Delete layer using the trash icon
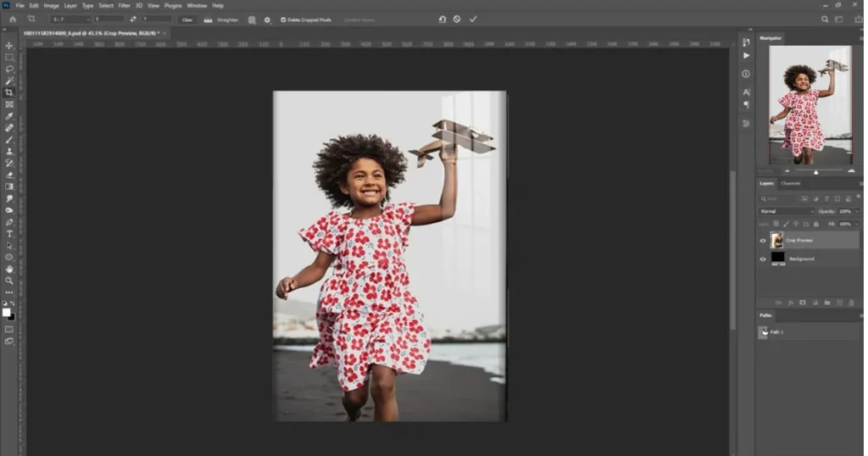This screenshot has height=456, width=868. (850, 303)
